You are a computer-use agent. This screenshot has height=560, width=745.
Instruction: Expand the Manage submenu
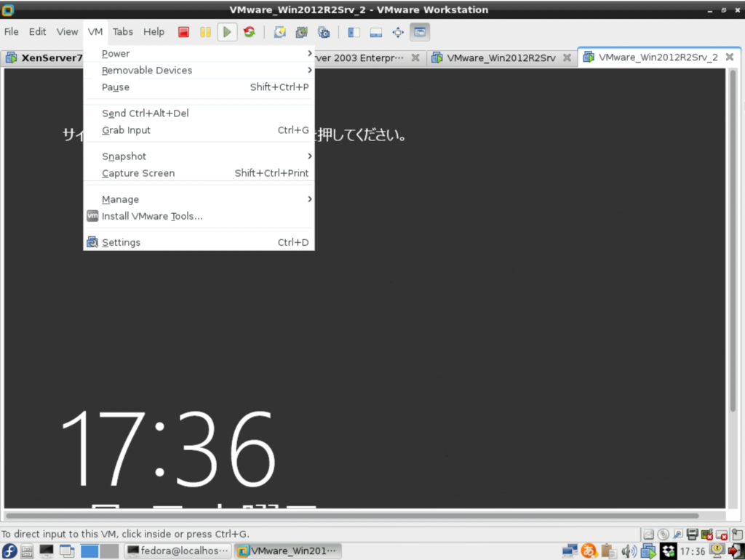[x=199, y=199]
